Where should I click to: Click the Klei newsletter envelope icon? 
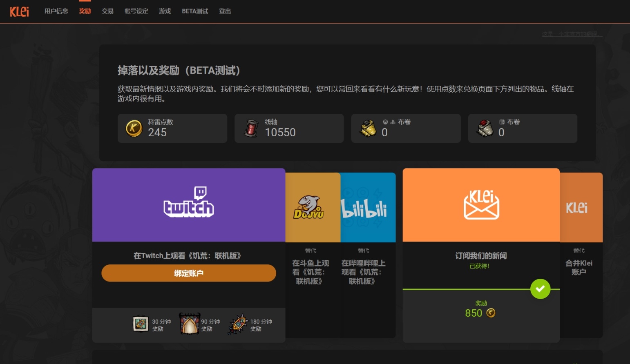tap(481, 205)
